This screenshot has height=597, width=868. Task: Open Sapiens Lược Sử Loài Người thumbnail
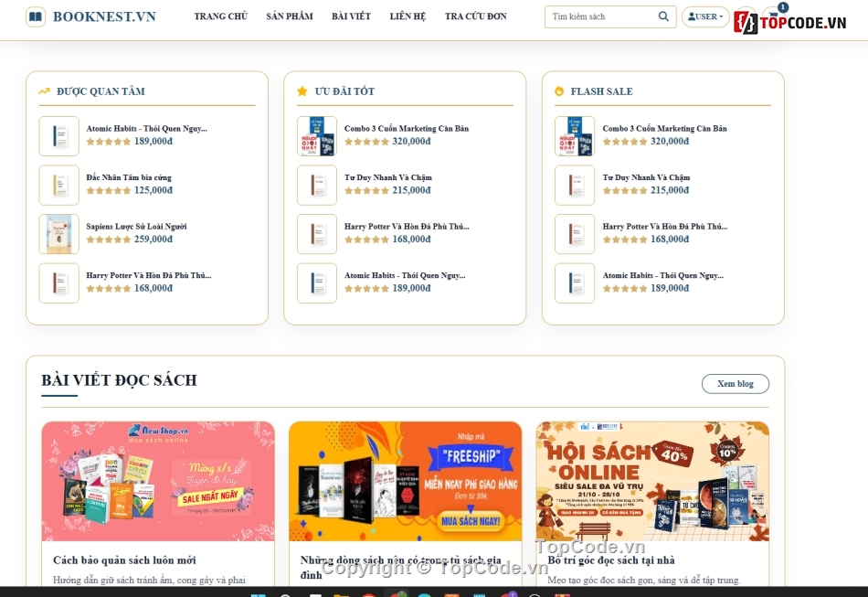[x=59, y=234]
